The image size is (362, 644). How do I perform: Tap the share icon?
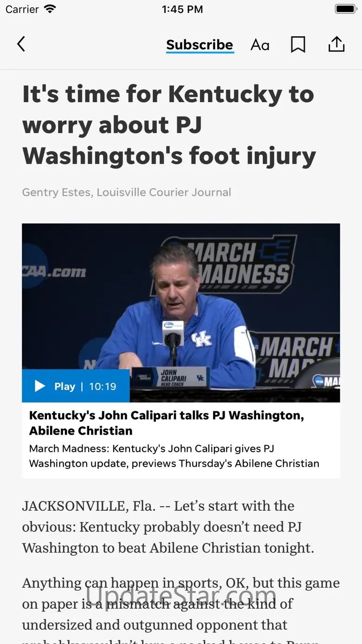pos(336,44)
